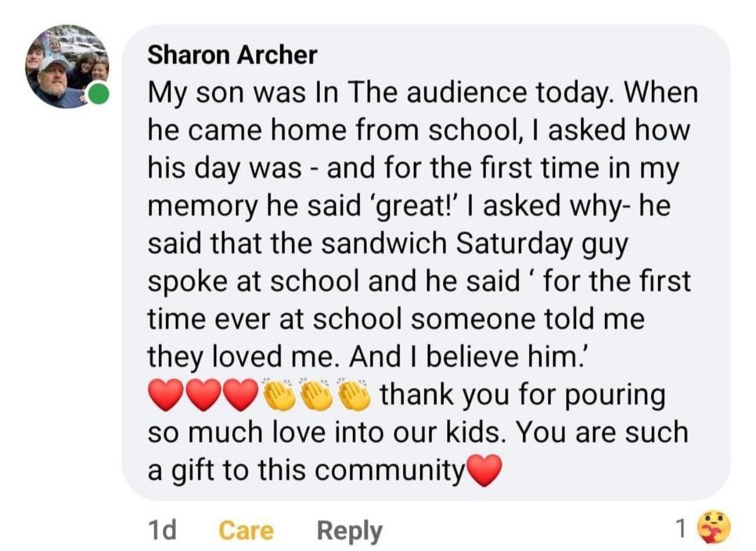Click the reaction count number 1
Image resolution: width=756 pixels, height=551 pixels.
[x=680, y=528]
